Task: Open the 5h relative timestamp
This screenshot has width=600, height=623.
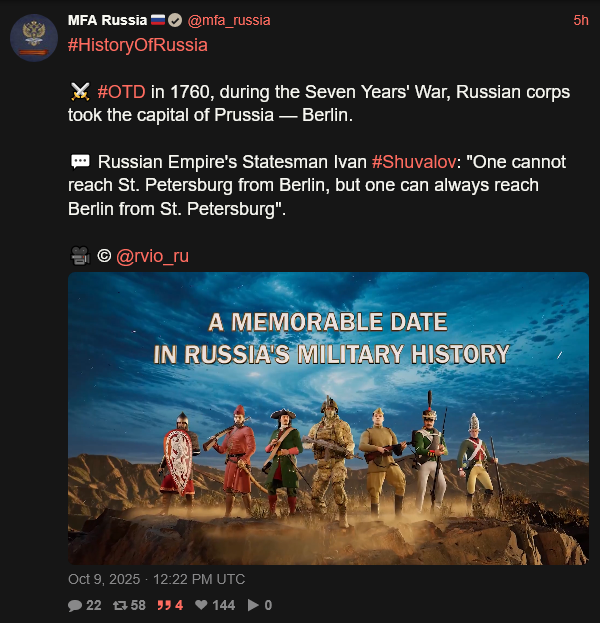Action: pos(580,20)
